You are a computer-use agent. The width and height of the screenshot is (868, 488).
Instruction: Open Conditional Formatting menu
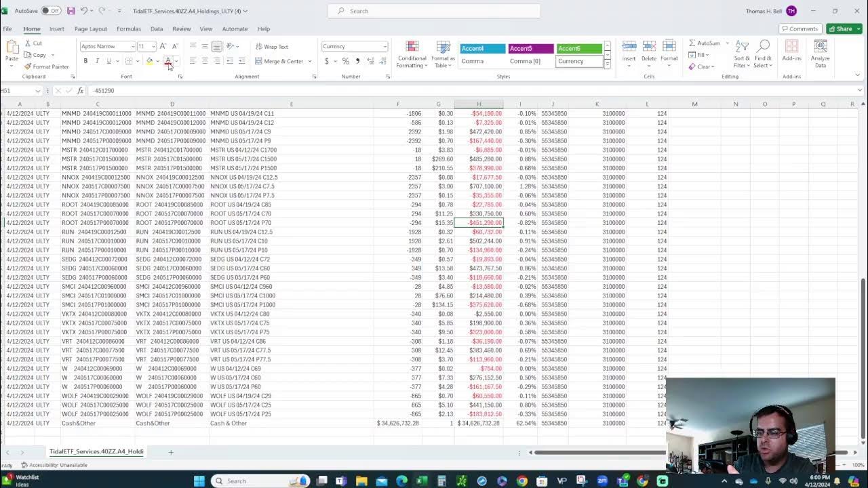412,54
